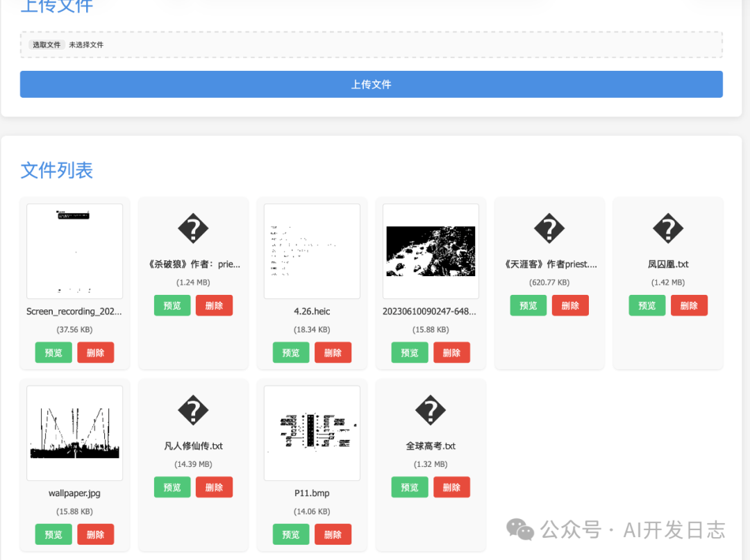Delete the wallpaper.jpg file

tap(96, 534)
